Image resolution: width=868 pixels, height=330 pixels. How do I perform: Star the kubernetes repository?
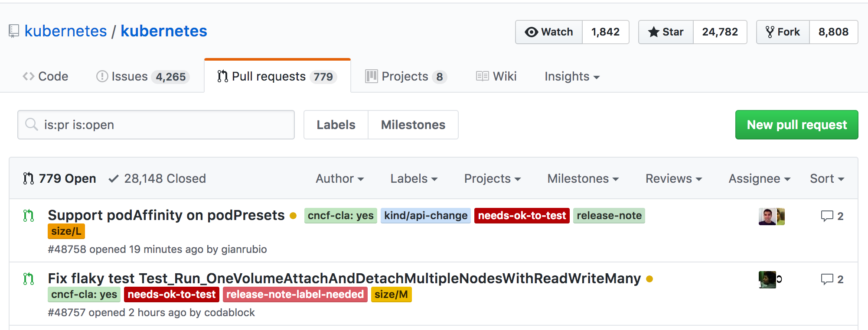click(x=666, y=32)
